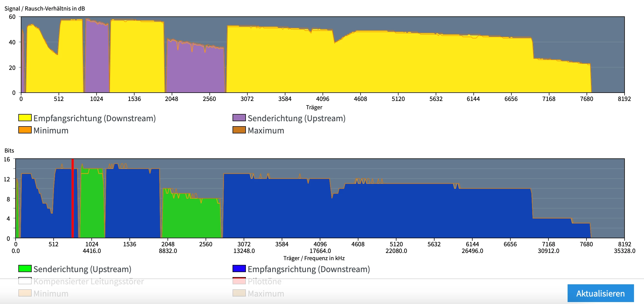Click brown Maximum swatch below SNR chart

click(239, 130)
